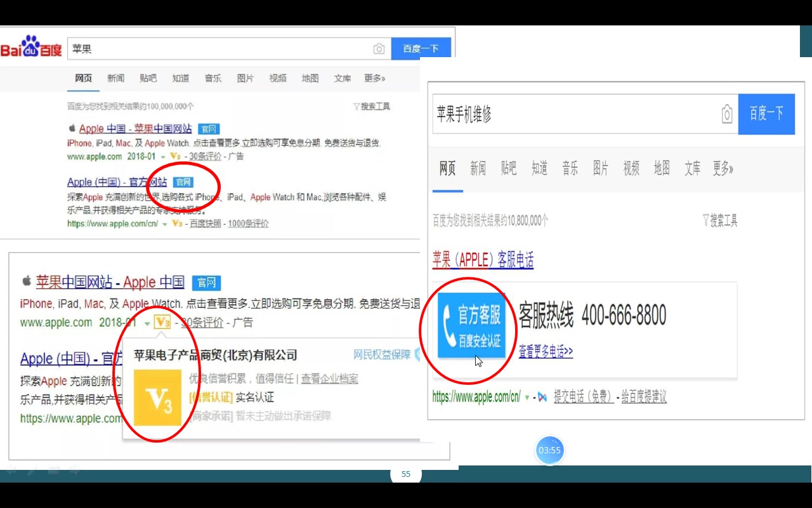Click 搜索工具 funnel in the 苹果 results page
Screen dimensions: 812x508
coord(357,107)
